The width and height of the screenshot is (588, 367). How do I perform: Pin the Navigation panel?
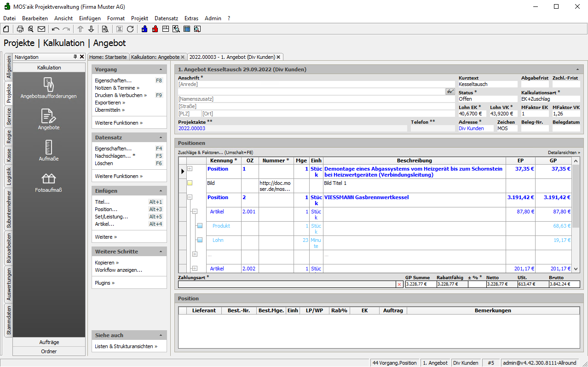[x=75, y=57]
